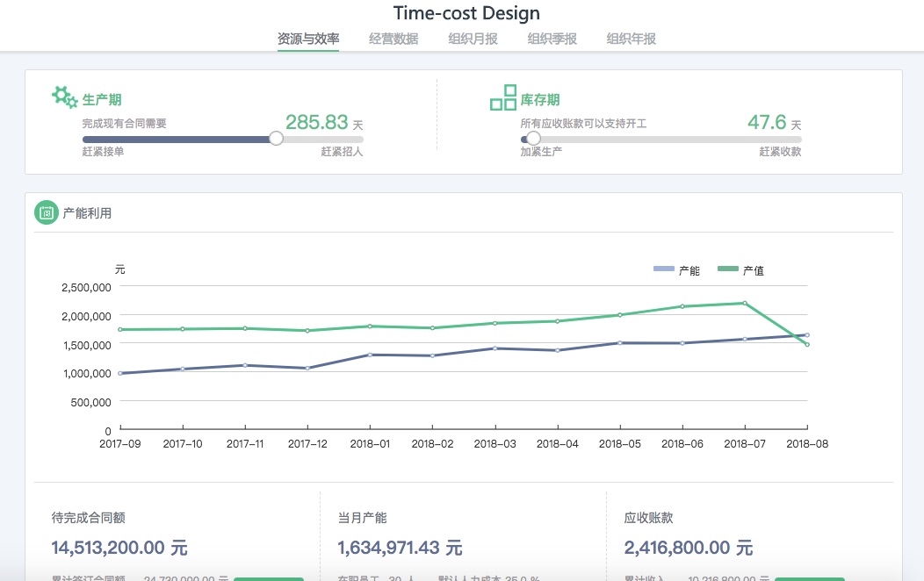Click the 应收账款 label
The image size is (924, 581).
[x=649, y=518]
